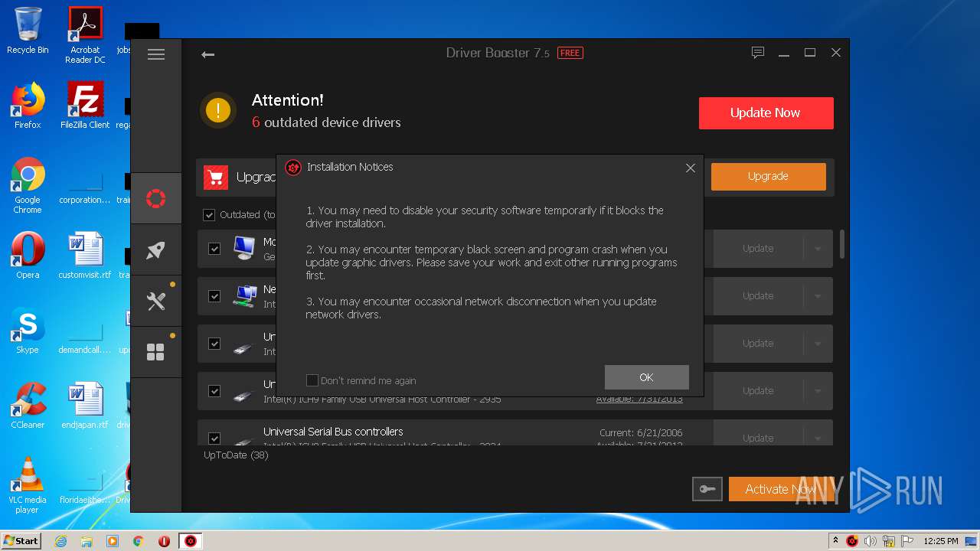The image size is (980, 551).
Task: Tick the Don't remind me again checkbox
Action: 312,380
